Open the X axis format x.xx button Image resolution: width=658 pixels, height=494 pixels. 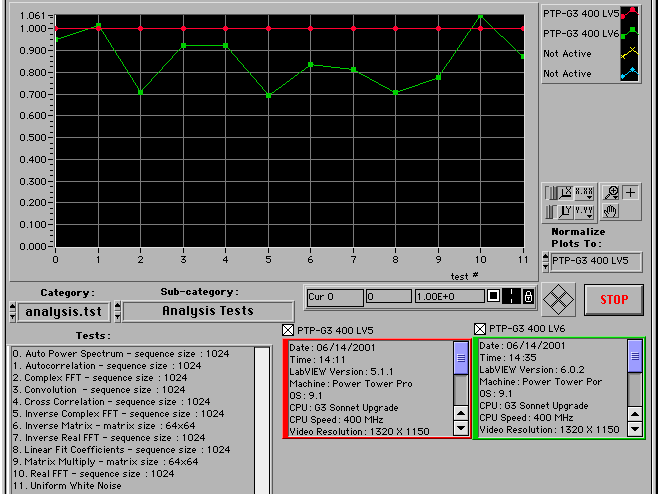(x=584, y=192)
